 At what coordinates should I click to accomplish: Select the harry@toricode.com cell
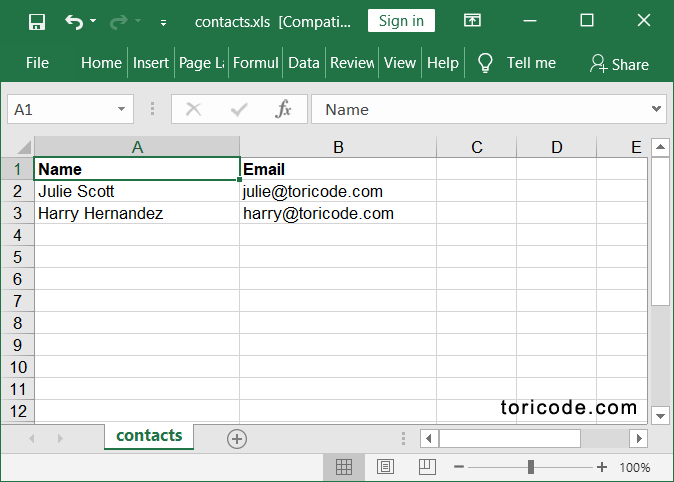(x=338, y=213)
